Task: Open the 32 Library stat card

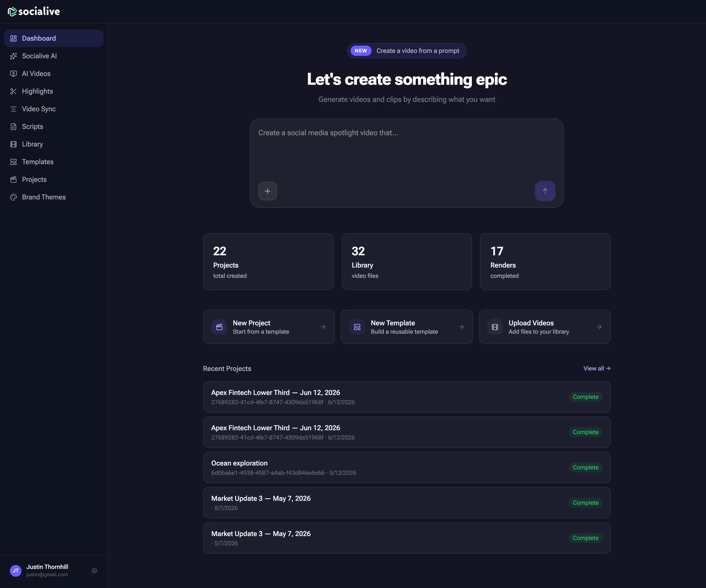Action: [x=407, y=262]
